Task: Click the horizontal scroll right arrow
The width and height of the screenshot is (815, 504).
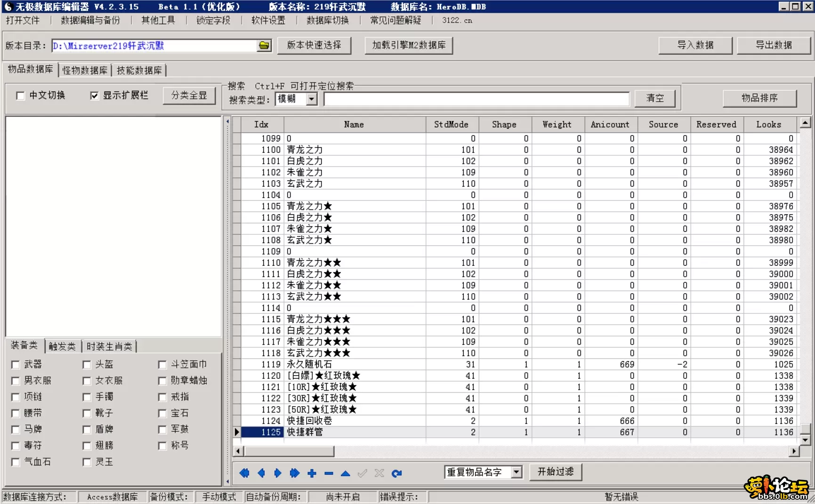Action: tap(794, 451)
